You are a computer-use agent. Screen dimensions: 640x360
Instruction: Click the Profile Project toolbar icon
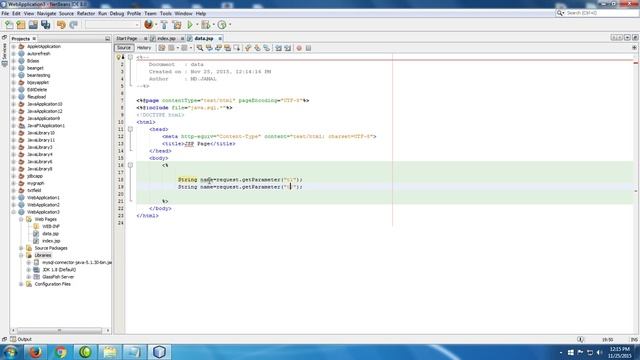(222, 25)
